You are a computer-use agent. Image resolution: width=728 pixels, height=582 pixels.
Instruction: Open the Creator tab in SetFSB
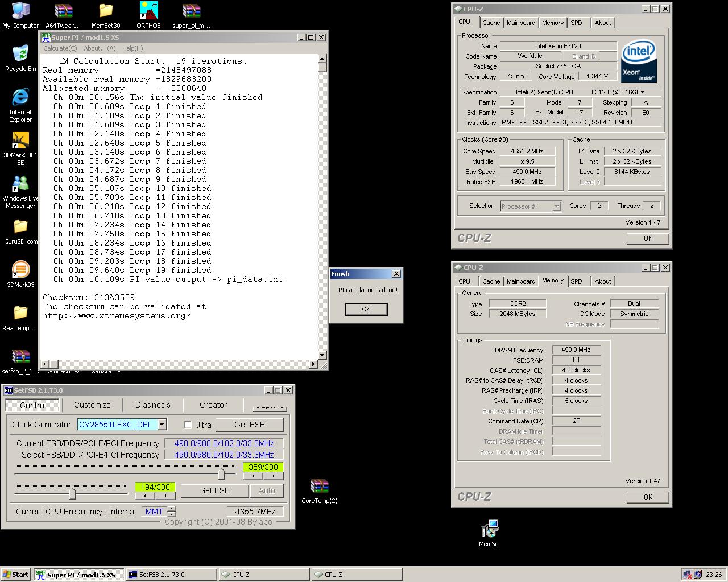pyautogui.click(x=213, y=405)
